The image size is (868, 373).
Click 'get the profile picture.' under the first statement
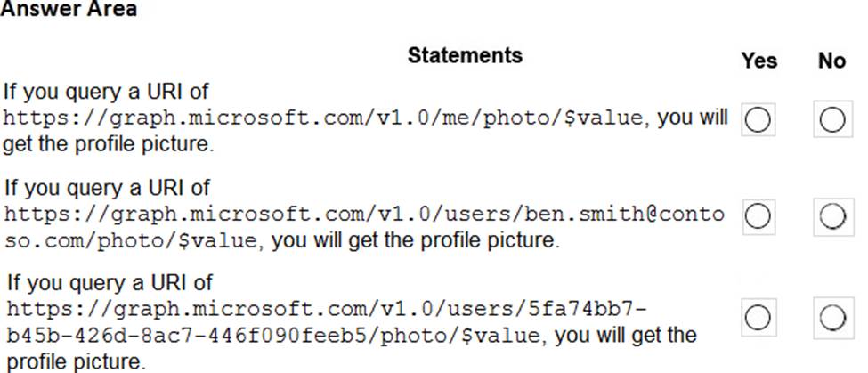pyautogui.click(x=108, y=145)
